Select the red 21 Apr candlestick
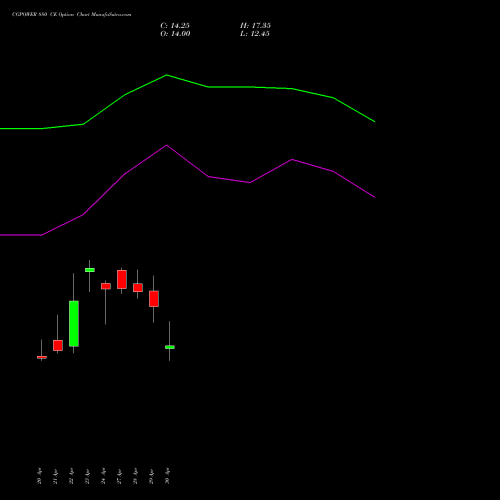This screenshot has width=500, height=500. pos(58,345)
